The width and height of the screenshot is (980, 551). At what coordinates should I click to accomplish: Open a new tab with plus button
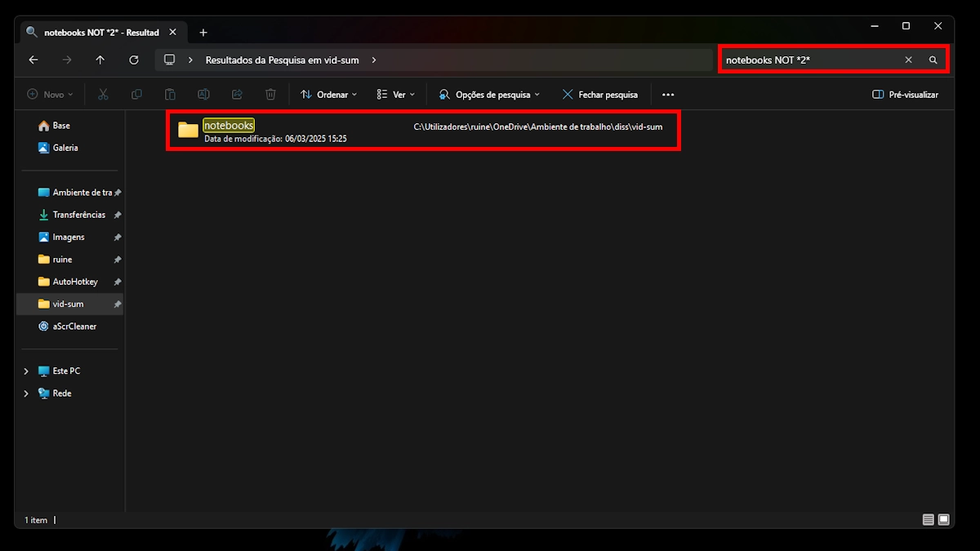tap(203, 33)
